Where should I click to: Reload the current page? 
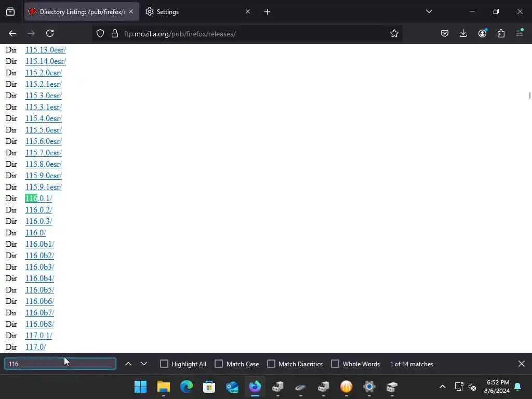tap(50, 33)
